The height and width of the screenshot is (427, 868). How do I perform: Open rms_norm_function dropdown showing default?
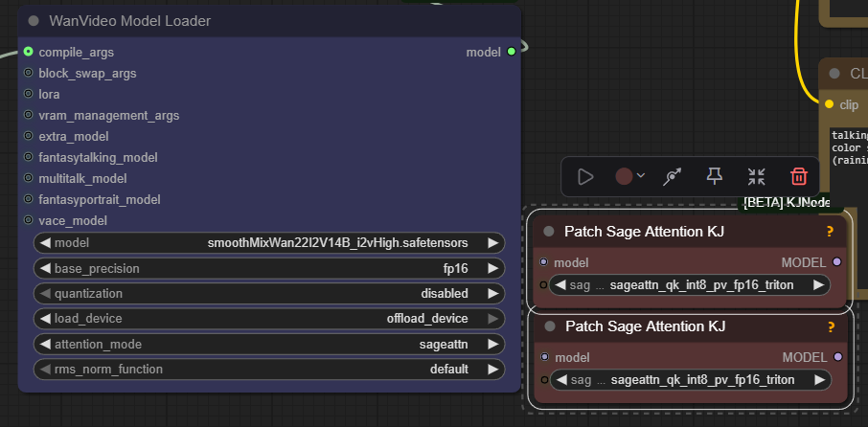pyautogui.click(x=269, y=369)
